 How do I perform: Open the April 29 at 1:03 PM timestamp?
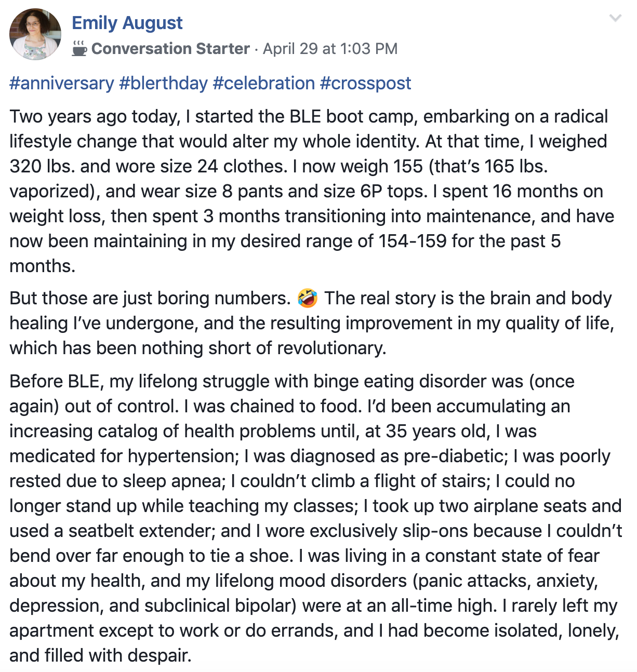tap(330, 49)
